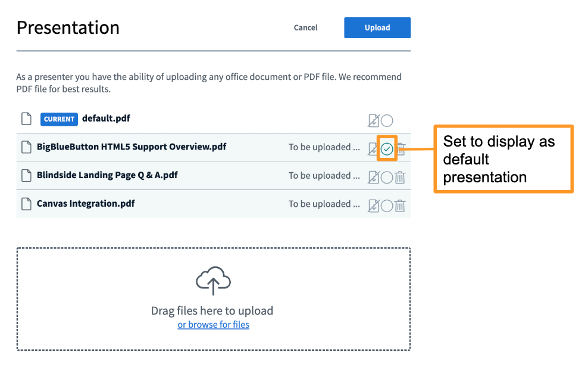
Task: Click the download-allowed icon for Canvas Integration.pdf
Action: (373, 206)
